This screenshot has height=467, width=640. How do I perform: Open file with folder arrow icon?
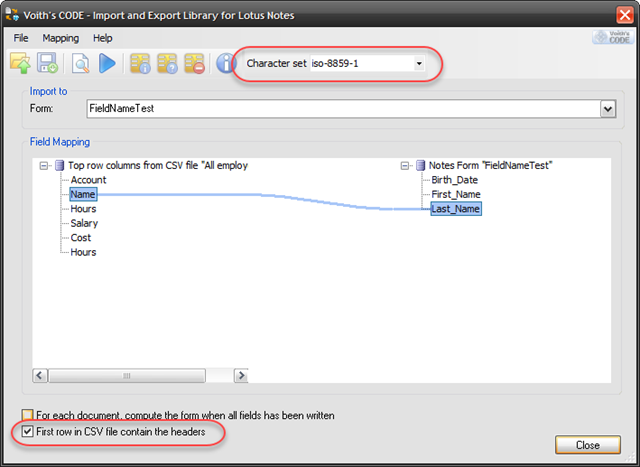click(20, 63)
